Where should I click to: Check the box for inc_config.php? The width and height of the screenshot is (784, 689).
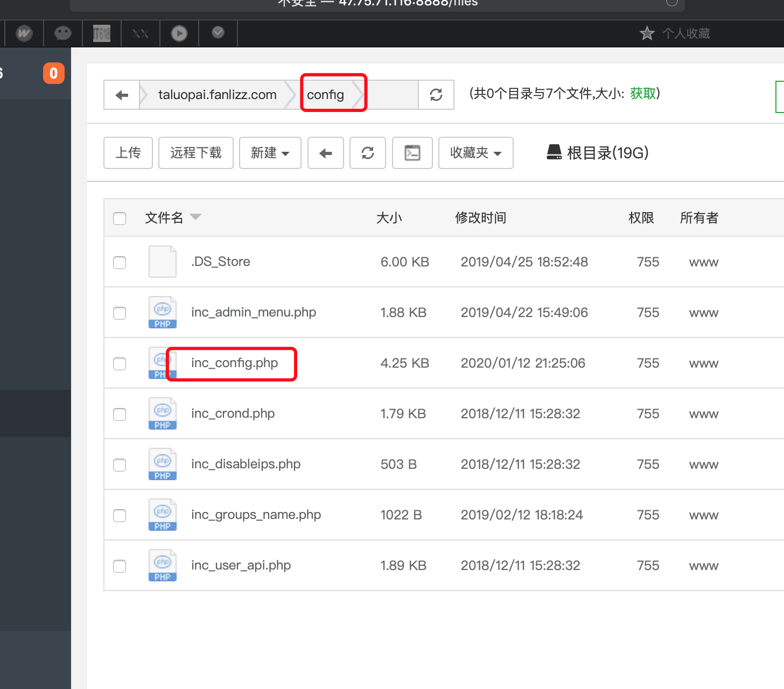[120, 364]
